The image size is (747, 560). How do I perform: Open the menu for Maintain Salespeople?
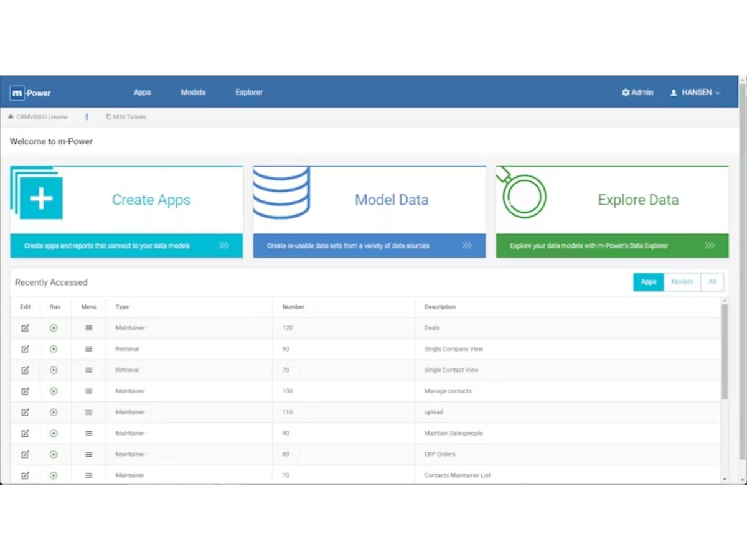click(x=89, y=434)
